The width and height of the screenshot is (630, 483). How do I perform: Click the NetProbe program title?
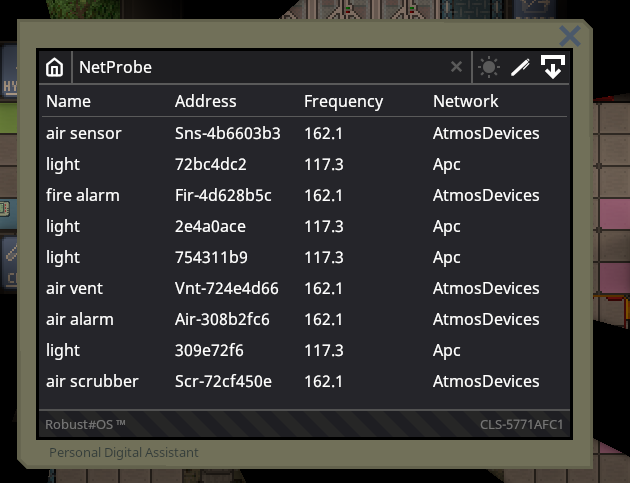116,68
